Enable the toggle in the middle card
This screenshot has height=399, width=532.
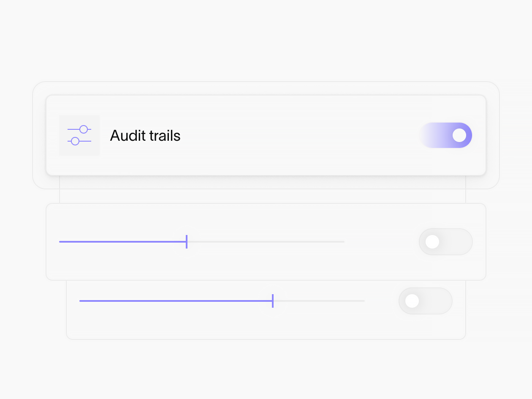[x=446, y=242]
